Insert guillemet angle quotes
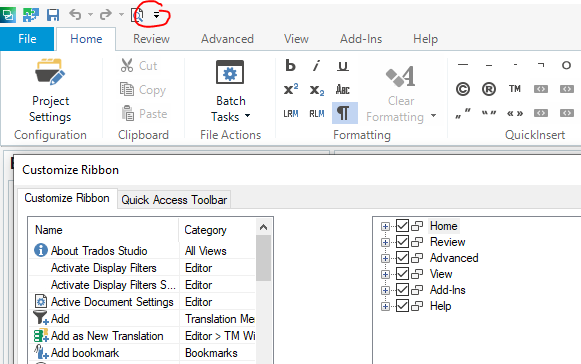Screen dimensions: 581x364 (515, 113)
